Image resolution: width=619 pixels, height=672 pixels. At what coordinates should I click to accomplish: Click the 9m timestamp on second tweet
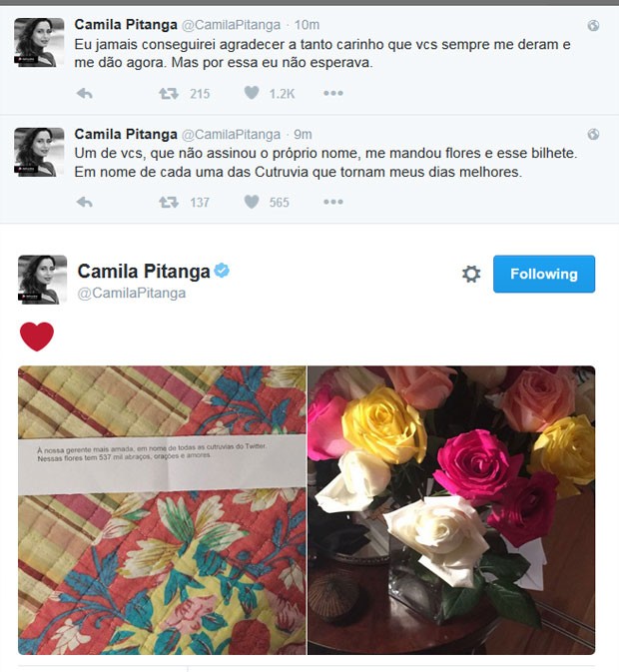(x=303, y=135)
